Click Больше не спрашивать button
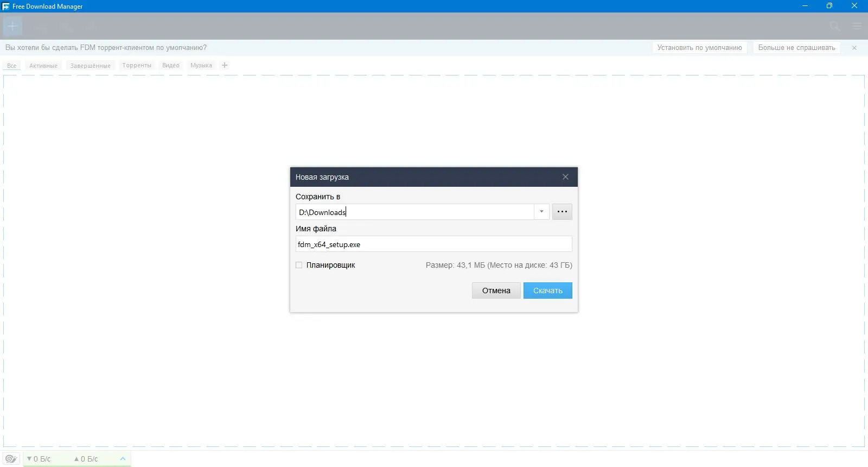The width and height of the screenshot is (868, 467). (796, 48)
